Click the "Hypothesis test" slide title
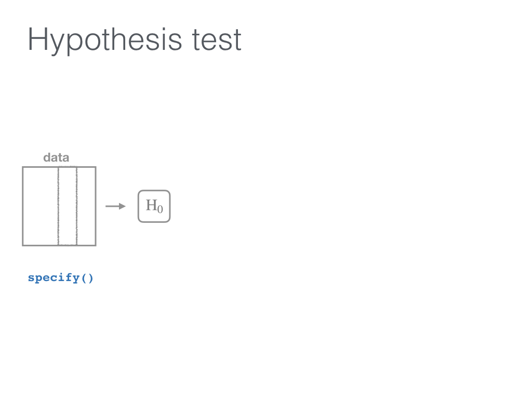Screen dimensions: 532x399 [135, 40]
